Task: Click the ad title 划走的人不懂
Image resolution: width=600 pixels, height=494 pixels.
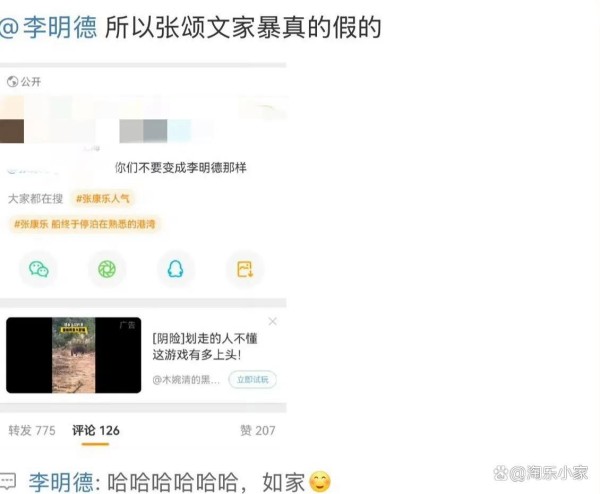Action: pos(205,347)
